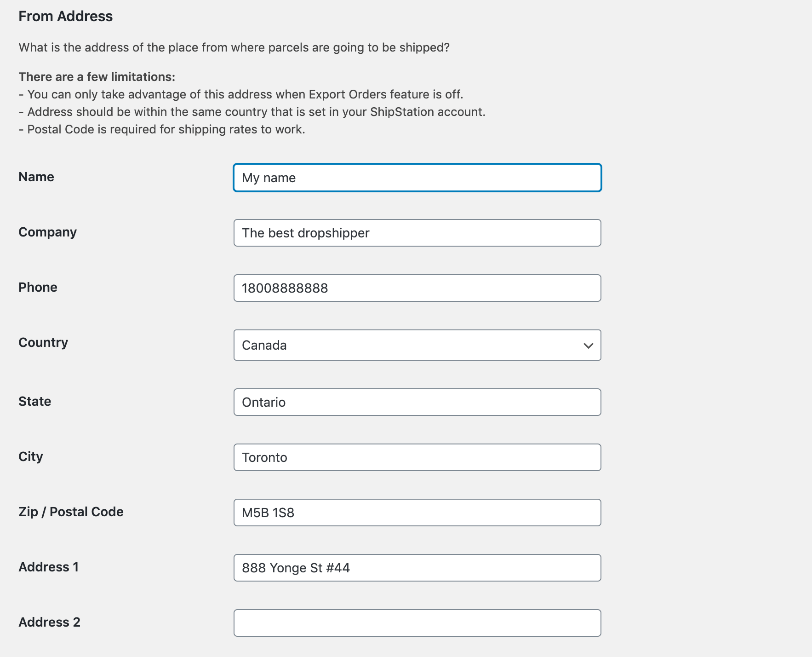Screen dimensions: 812x657
Task: Click the Phone label
Action: 38,288
